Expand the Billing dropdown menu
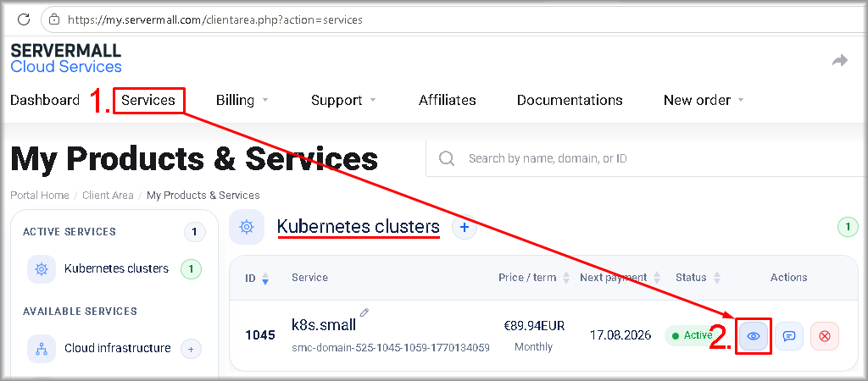 coord(242,100)
